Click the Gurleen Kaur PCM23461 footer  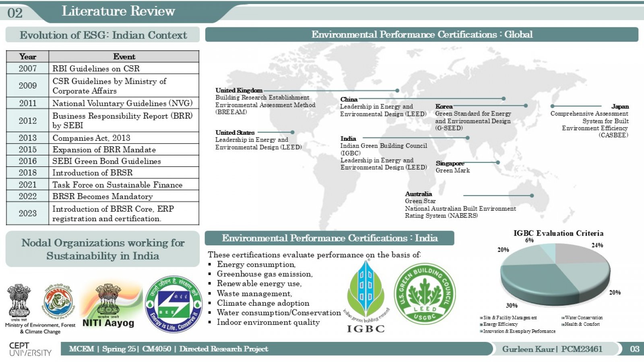552,349
